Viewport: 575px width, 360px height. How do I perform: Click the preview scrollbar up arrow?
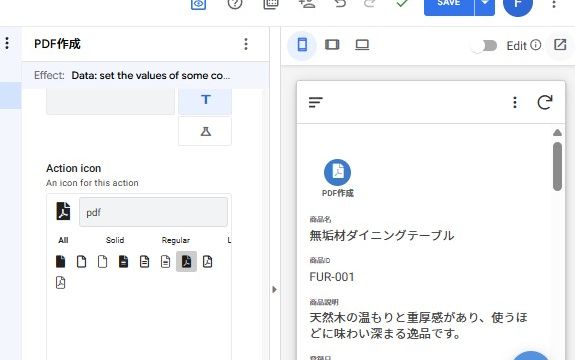[x=557, y=132]
